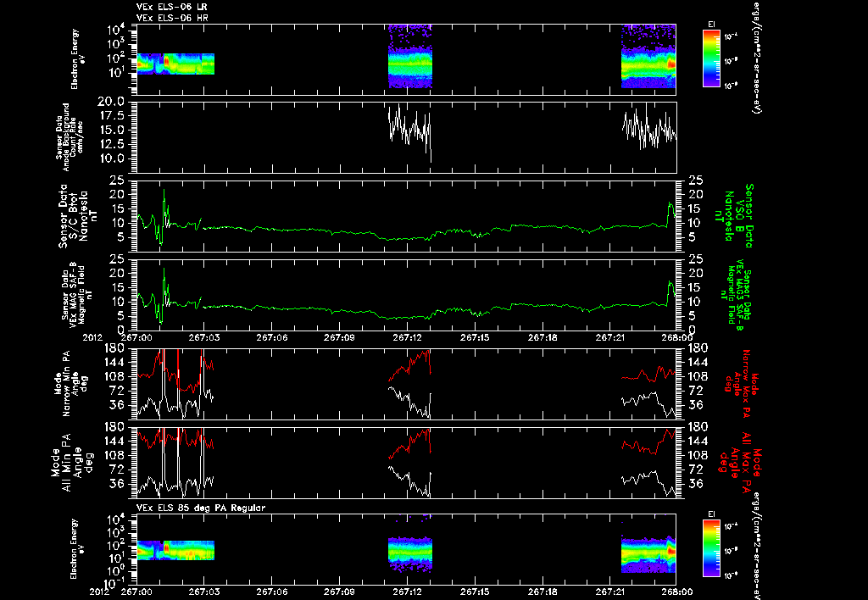Image resolution: width=868 pixels, height=600 pixels.
Task: Select 'VEx ELS 85 deg PA Regular' title
Action: (201, 508)
